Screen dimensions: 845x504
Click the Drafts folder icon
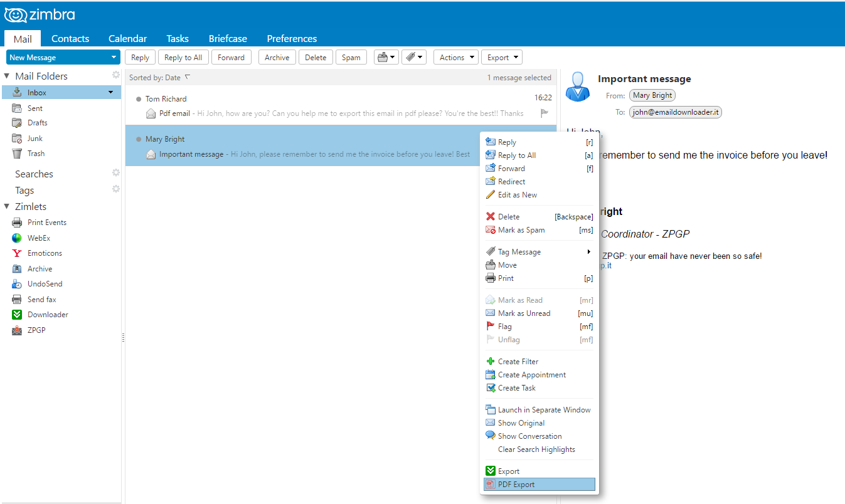pyautogui.click(x=17, y=123)
